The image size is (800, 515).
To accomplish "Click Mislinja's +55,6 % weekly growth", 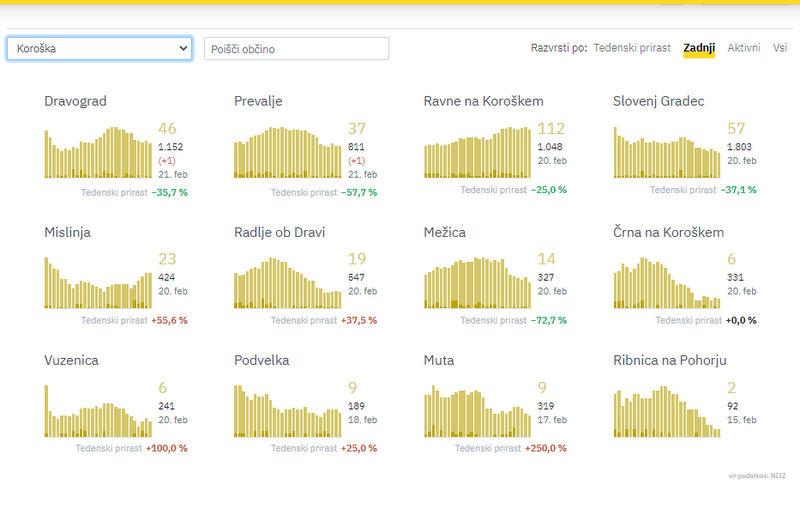I will click(x=169, y=320).
